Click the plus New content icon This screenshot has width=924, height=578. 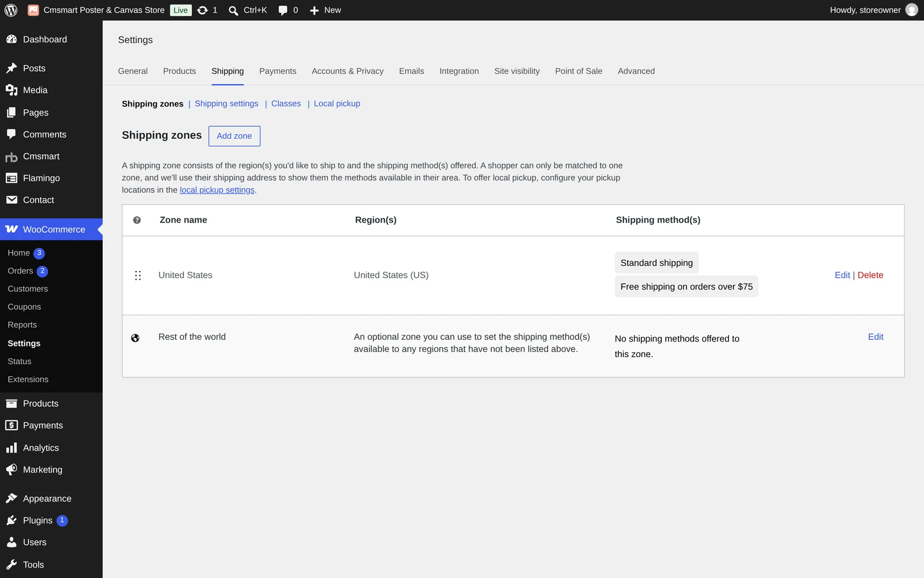314,10
